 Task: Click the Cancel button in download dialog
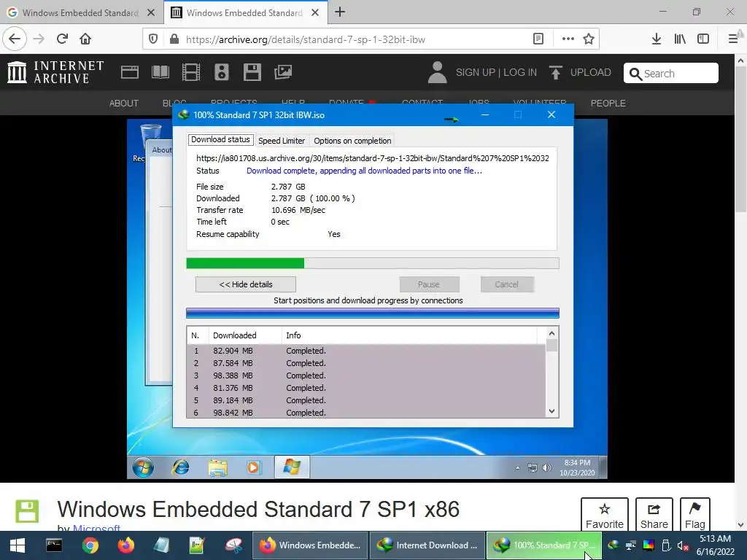click(507, 284)
